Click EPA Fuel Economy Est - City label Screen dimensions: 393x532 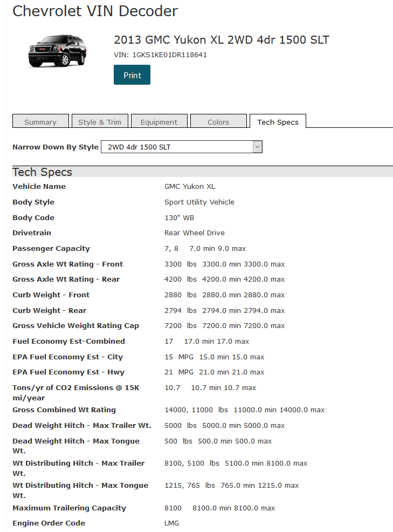click(x=68, y=357)
